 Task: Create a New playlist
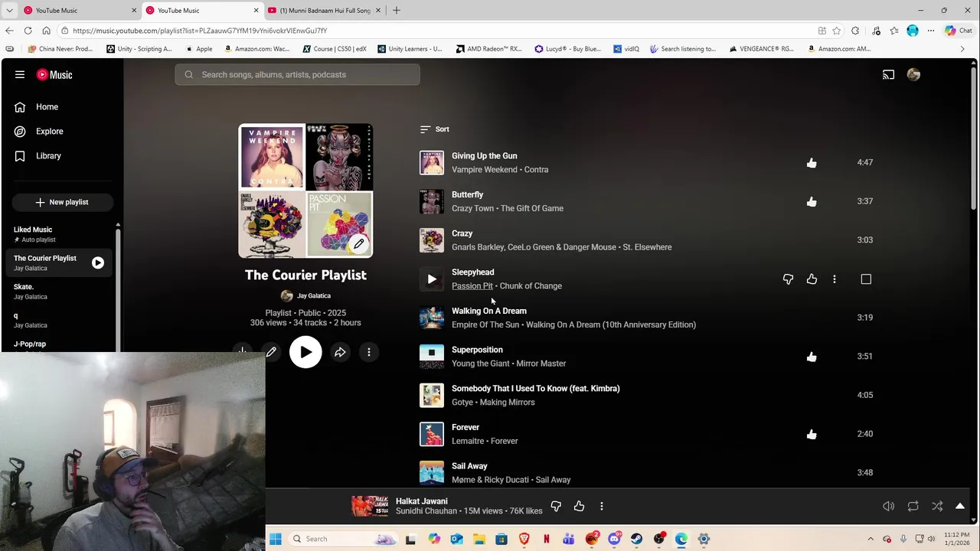[62, 202]
